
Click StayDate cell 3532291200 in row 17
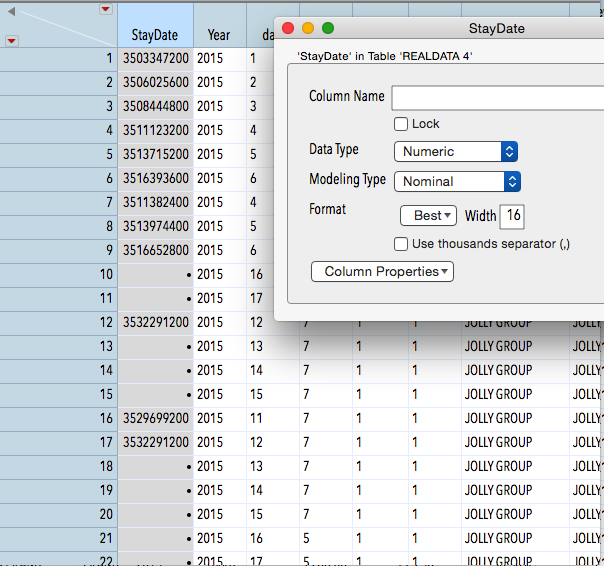(x=156, y=442)
